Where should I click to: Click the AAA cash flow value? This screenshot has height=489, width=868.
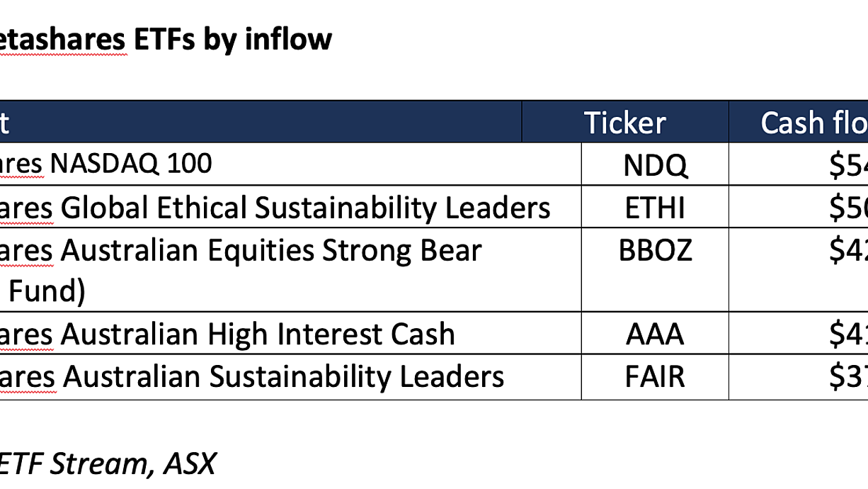(x=849, y=334)
